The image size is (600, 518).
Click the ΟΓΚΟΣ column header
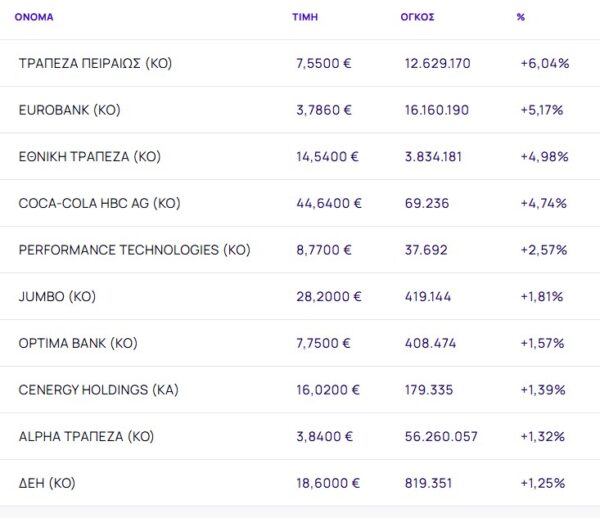click(416, 18)
